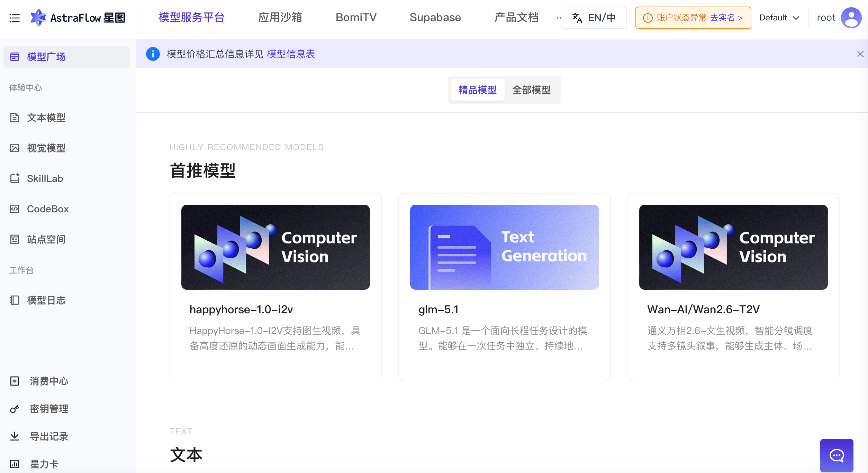868x473 pixels.
Task: Click the 星力卡 chart icon
Action: [15, 464]
